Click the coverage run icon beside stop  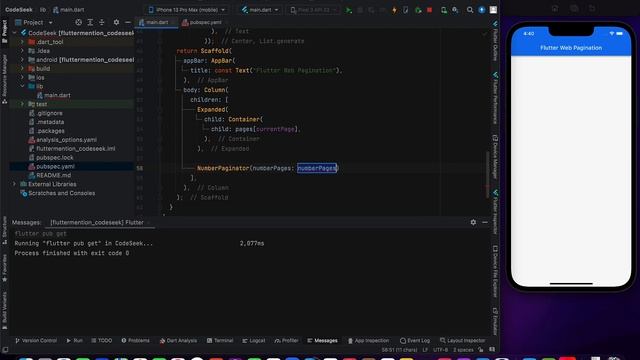click(418, 10)
